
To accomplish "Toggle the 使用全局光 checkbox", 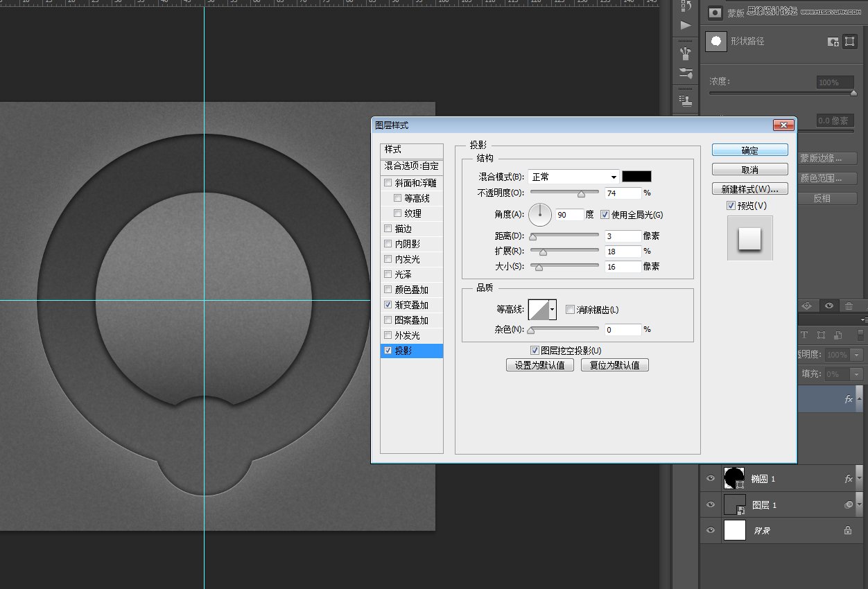I will [x=605, y=214].
